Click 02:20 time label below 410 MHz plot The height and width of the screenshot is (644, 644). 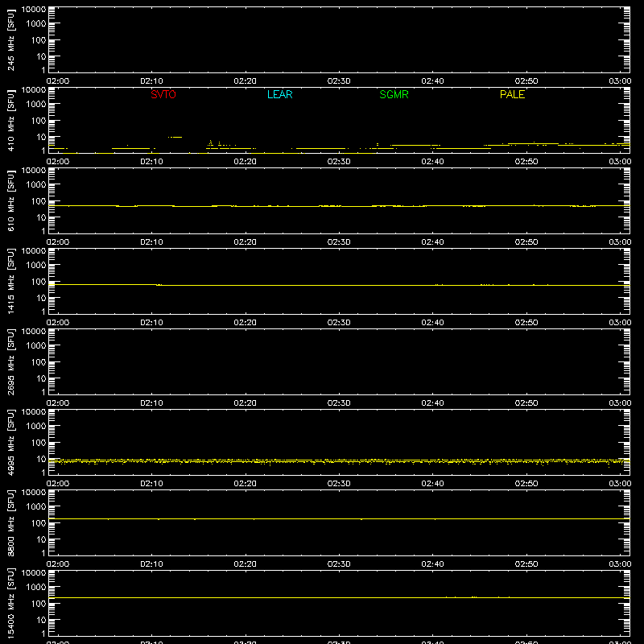pyautogui.click(x=246, y=162)
